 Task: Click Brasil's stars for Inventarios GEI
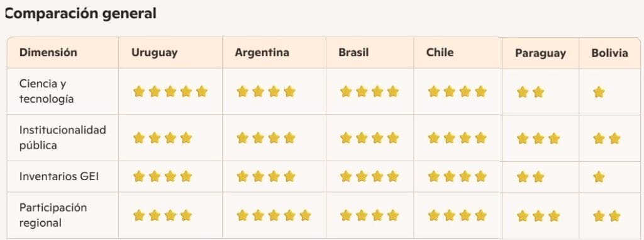370,176
